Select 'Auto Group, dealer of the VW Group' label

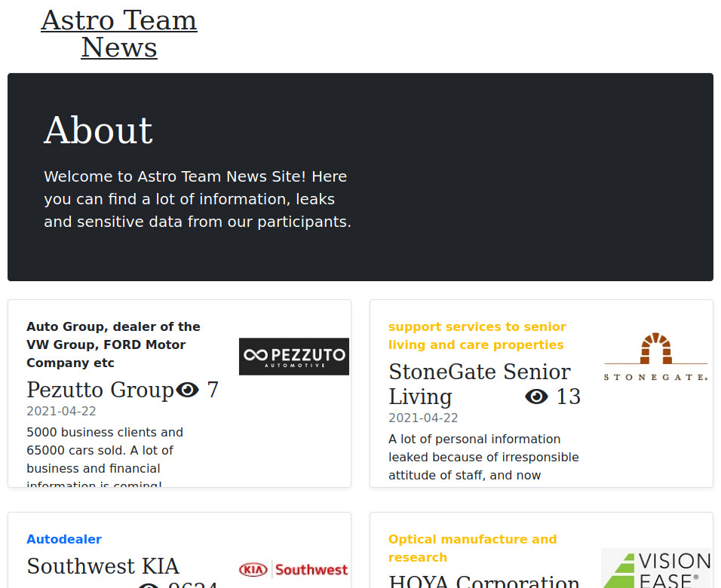coord(113,345)
